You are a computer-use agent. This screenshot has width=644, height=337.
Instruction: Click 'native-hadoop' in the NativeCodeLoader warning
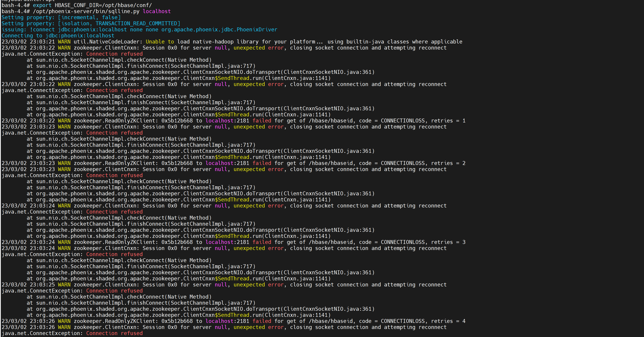(213, 42)
